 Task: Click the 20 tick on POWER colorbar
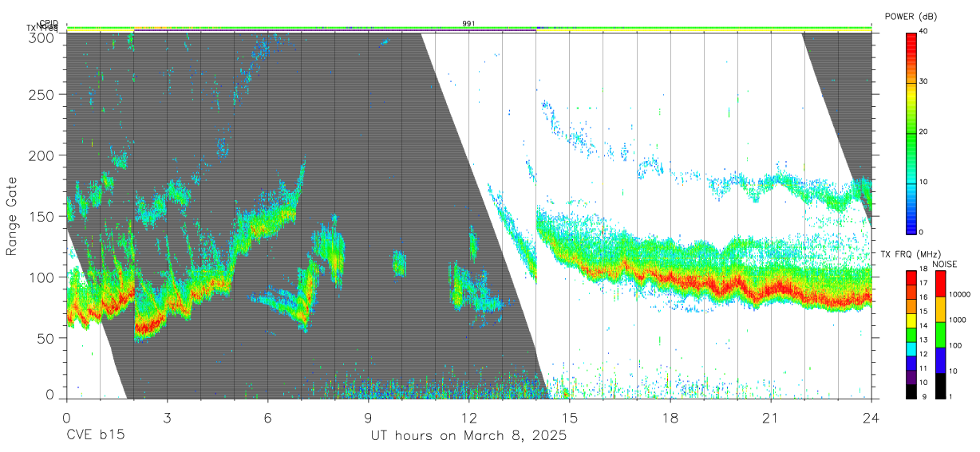[924, 132]
